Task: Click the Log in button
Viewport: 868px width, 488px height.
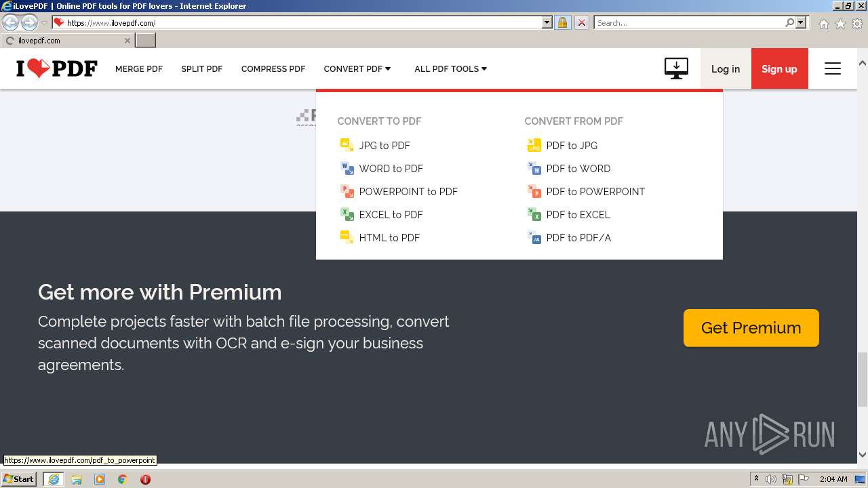Action: [x=726, y=68]
